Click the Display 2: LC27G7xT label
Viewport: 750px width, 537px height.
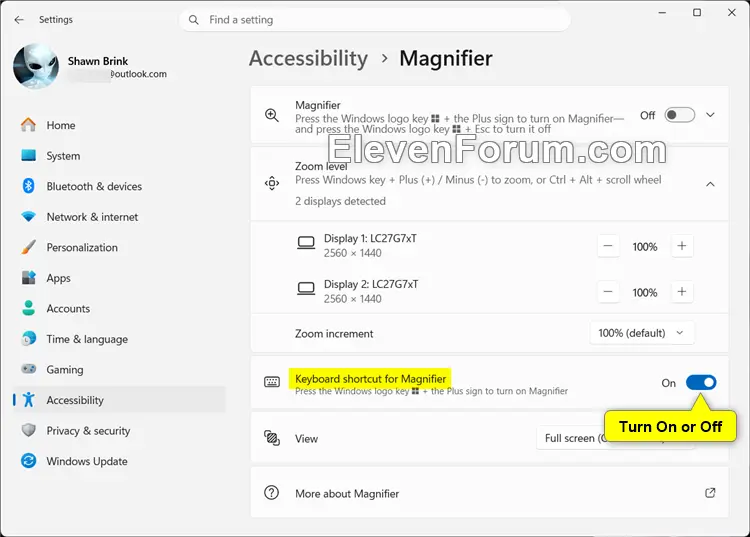371,284
